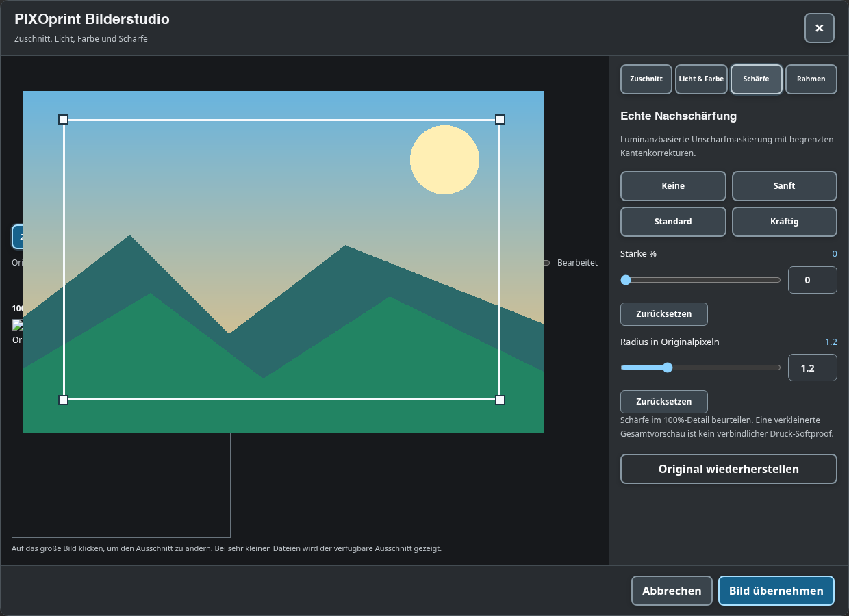Focus the Radius number field showing 1.2
This screenshot has height=616, width=849.
pos(813,368)
